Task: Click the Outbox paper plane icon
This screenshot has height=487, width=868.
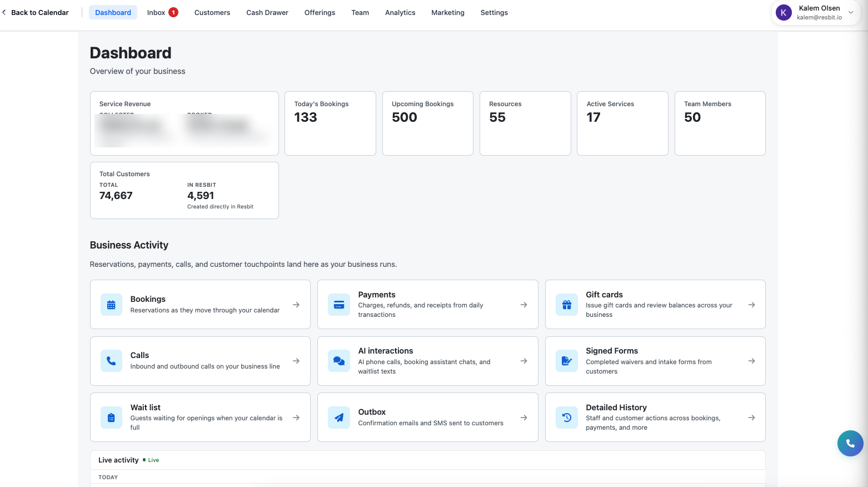Action: click(x=339, y=418)
